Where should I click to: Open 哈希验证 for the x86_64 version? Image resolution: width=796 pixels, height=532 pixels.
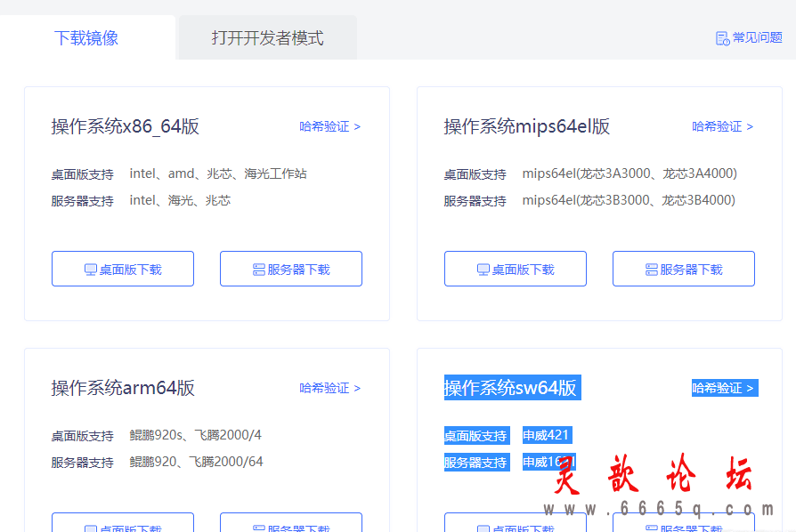(x=330, y=126)
